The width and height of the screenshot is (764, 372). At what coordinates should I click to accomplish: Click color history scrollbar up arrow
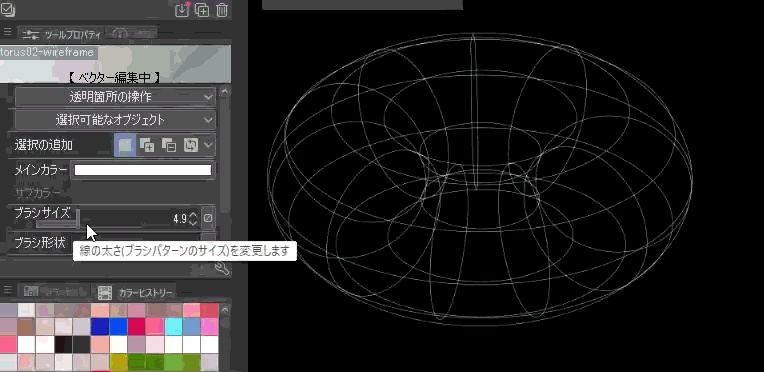pos(225,309)
